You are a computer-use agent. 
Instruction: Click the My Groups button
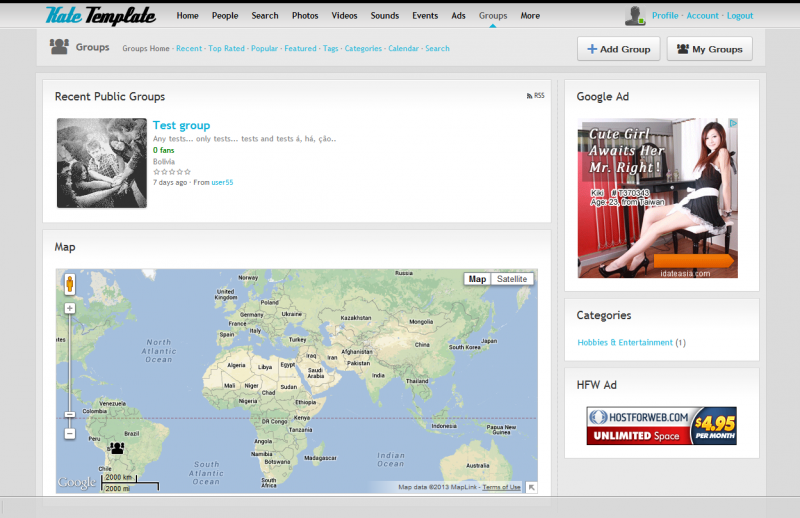(x=709, y=49)
